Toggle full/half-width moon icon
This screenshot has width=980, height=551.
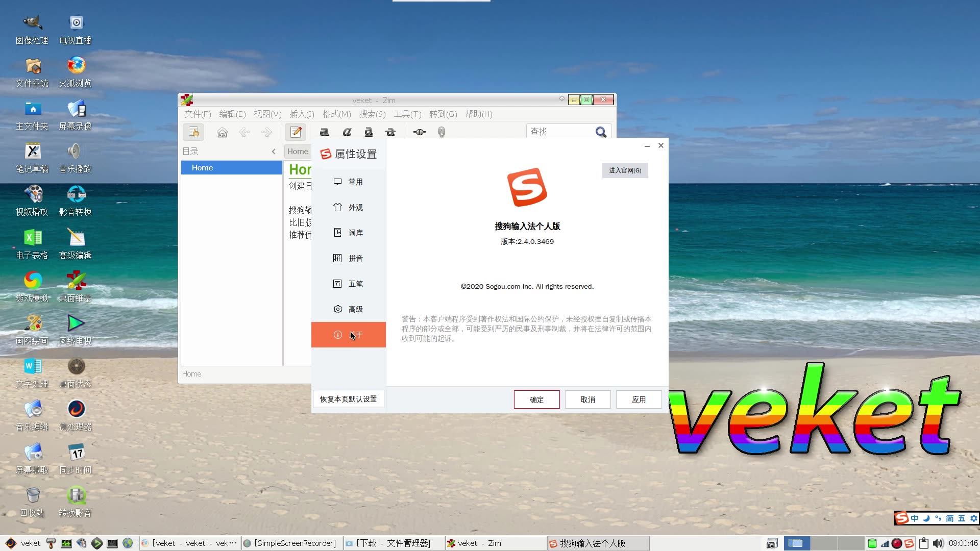click(x=926, y=518)
